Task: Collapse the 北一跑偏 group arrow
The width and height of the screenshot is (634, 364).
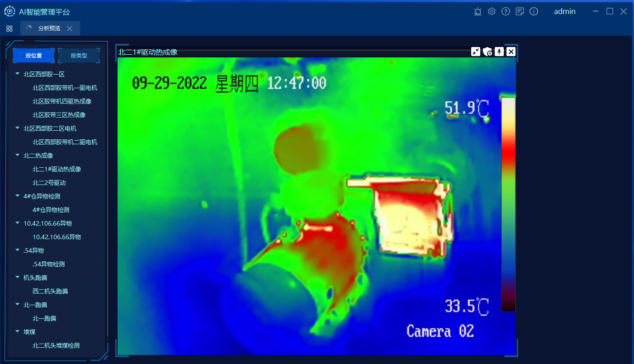Action: 17,304
